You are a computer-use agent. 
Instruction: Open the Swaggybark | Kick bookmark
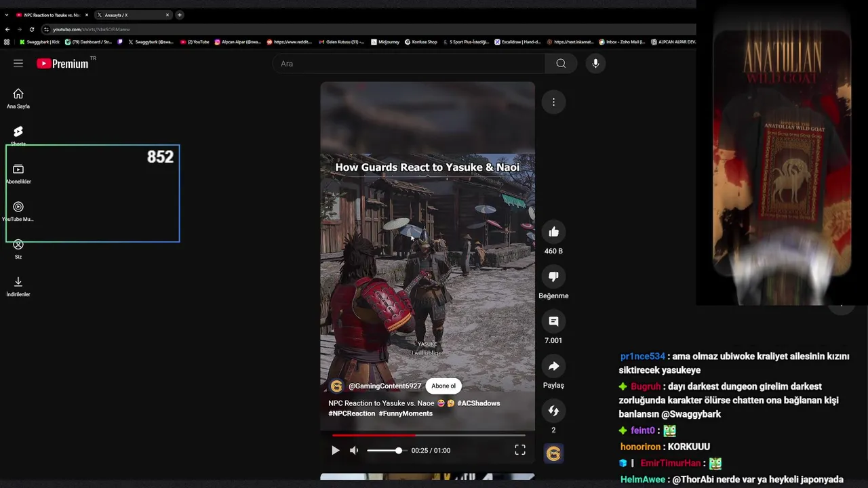click(40, 42)
